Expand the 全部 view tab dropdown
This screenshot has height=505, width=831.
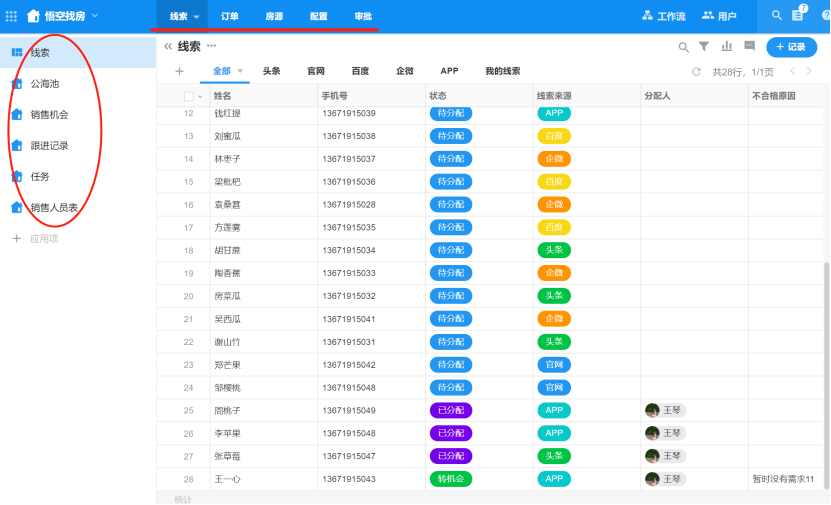tap(240, 72)
